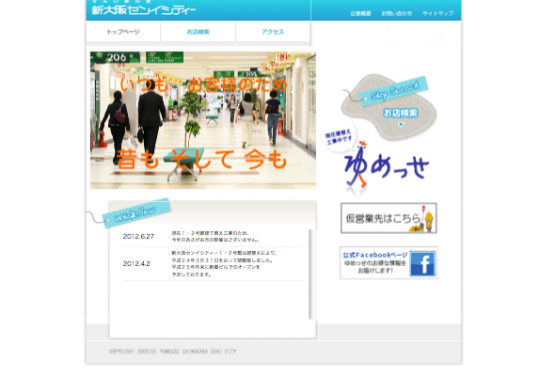The image size is (540, 376).
Task: Select the 2012.4.2 news date
Action: tap(136, 263)
